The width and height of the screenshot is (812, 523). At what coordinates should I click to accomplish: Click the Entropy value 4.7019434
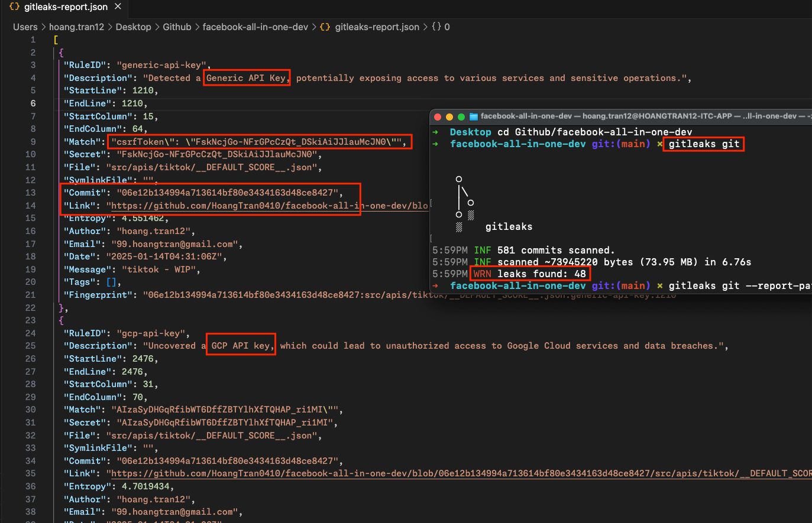click(145, 486)
